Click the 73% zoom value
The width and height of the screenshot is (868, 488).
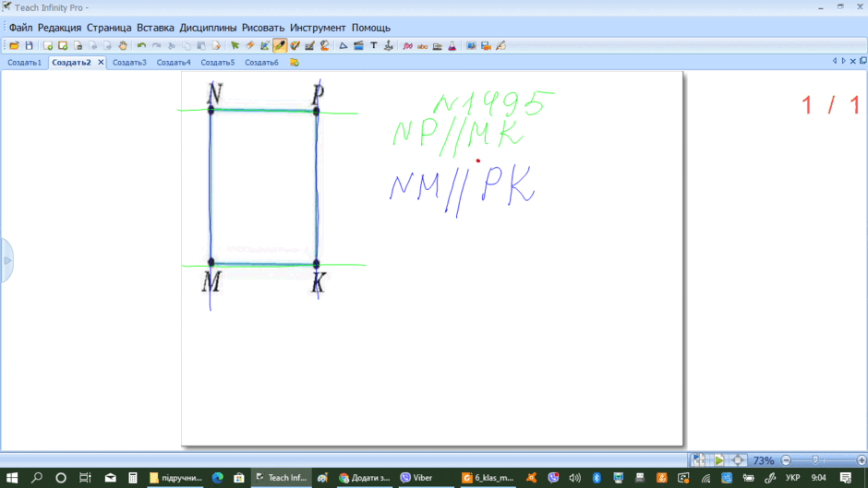764,460
